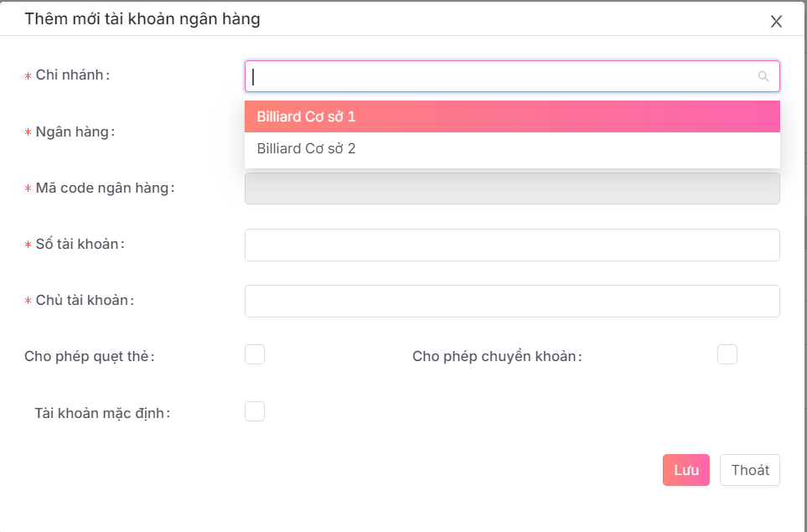Click the Cho phép quẹt thẻ label
This screenshot has width=807, height=532.
tap(90, 356)
